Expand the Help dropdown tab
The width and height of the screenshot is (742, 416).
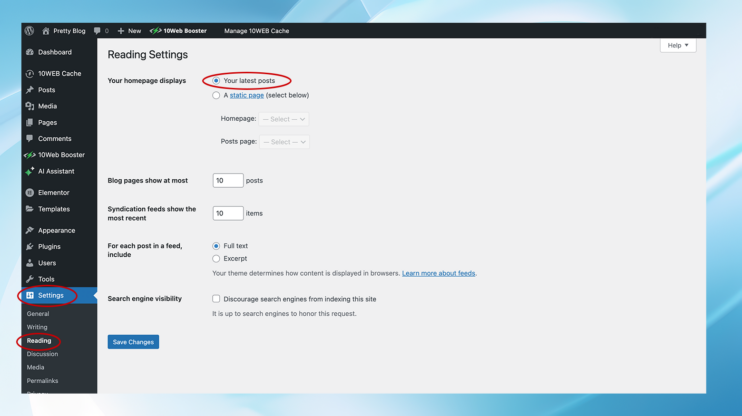[677, 45]
